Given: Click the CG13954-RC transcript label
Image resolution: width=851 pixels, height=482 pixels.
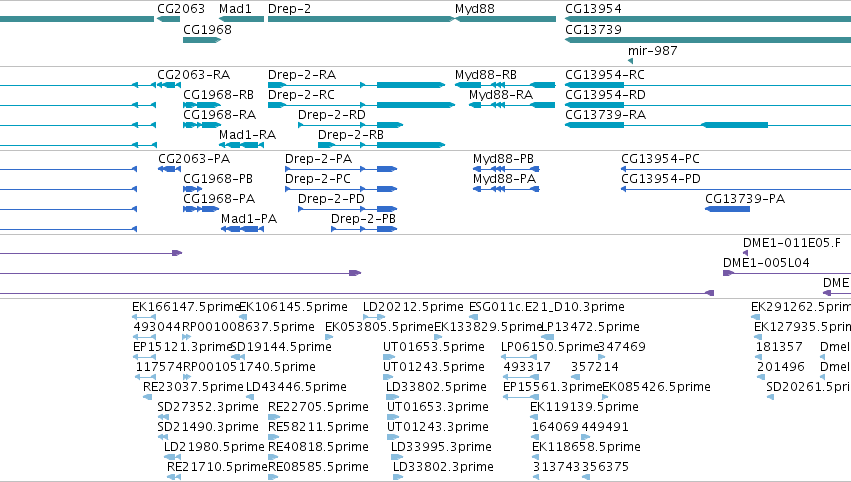Looking at the screenshot, I should pyautogui.click(x=605, y=75).
